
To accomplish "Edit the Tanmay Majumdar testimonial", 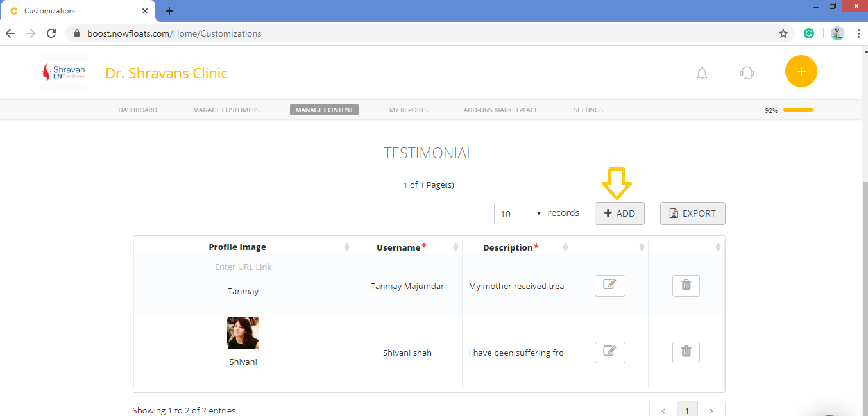I will (x=609, y=285).
